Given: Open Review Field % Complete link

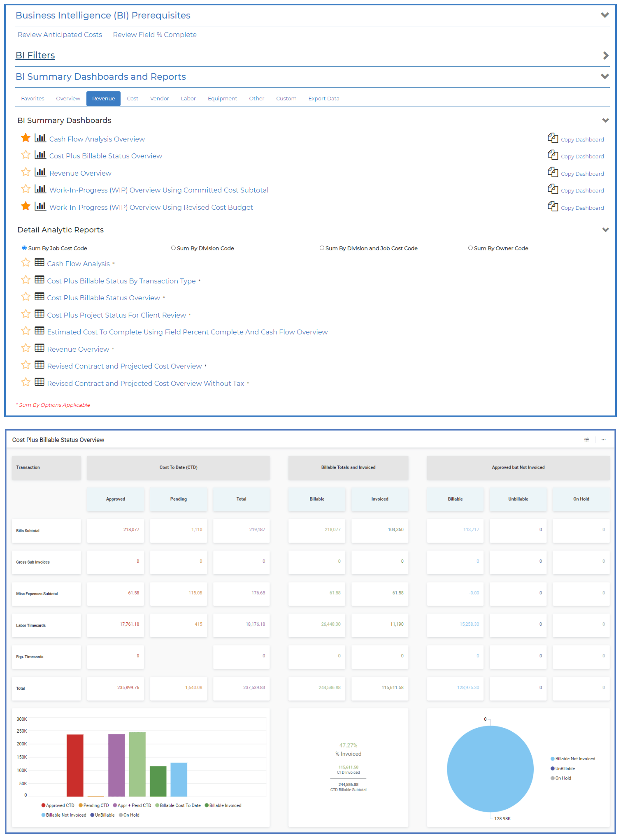Looking at the screenshot, I should pos(155,35).
